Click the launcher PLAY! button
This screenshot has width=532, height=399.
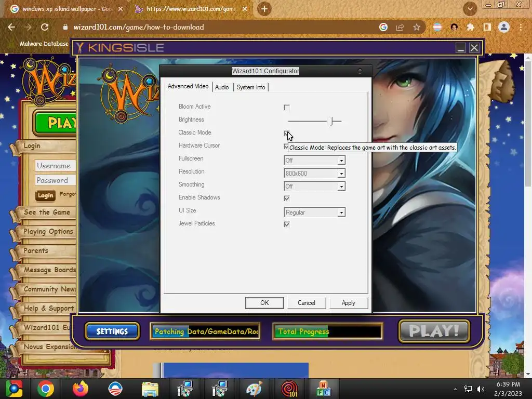coord(434,331)
